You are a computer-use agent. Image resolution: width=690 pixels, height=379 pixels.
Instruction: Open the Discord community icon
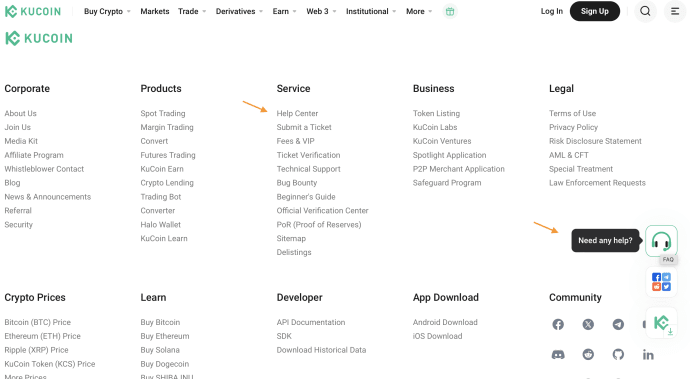[558, 354]
